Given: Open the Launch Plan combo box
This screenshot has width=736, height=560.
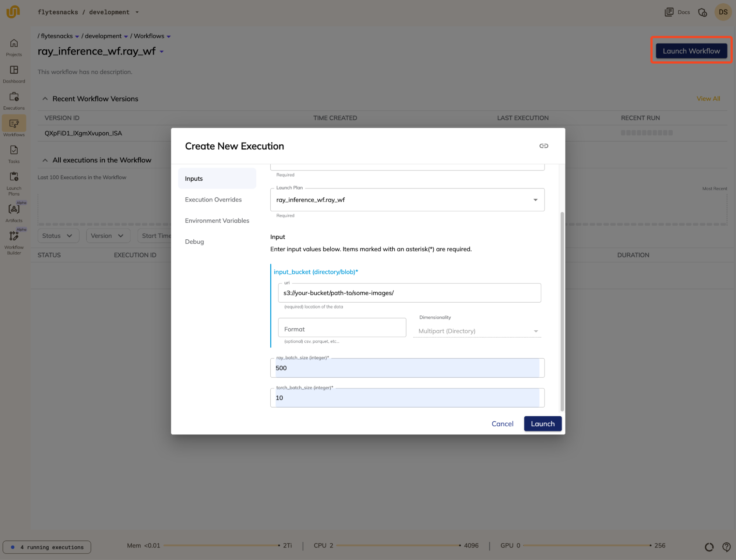Looking at the screenshot, I should pos(407,200).
